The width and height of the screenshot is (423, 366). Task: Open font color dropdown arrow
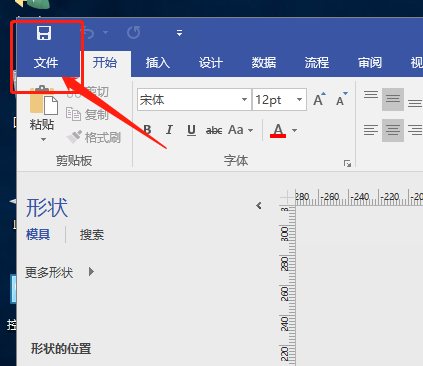tap(294, 130)
